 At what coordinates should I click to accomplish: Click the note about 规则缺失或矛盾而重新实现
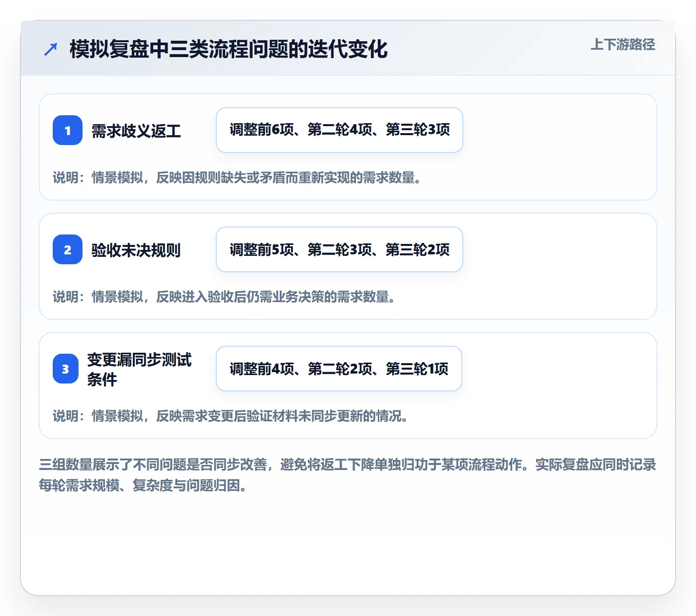237,177
